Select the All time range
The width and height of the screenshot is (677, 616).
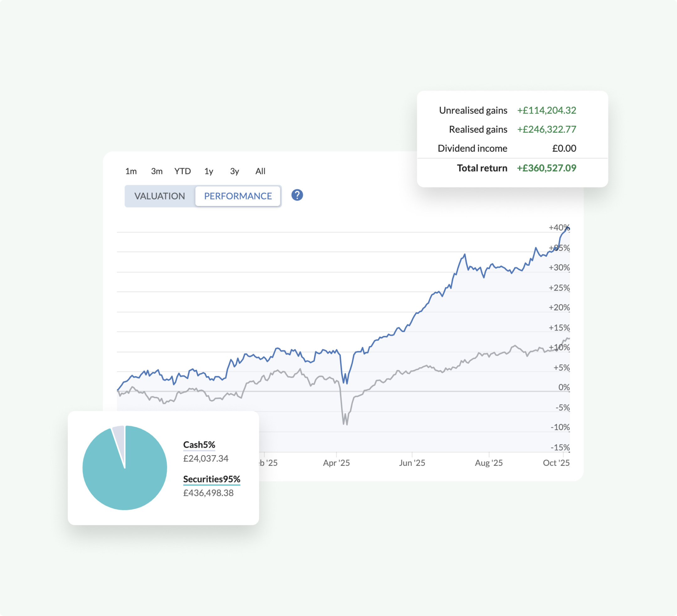click(260, 171)
